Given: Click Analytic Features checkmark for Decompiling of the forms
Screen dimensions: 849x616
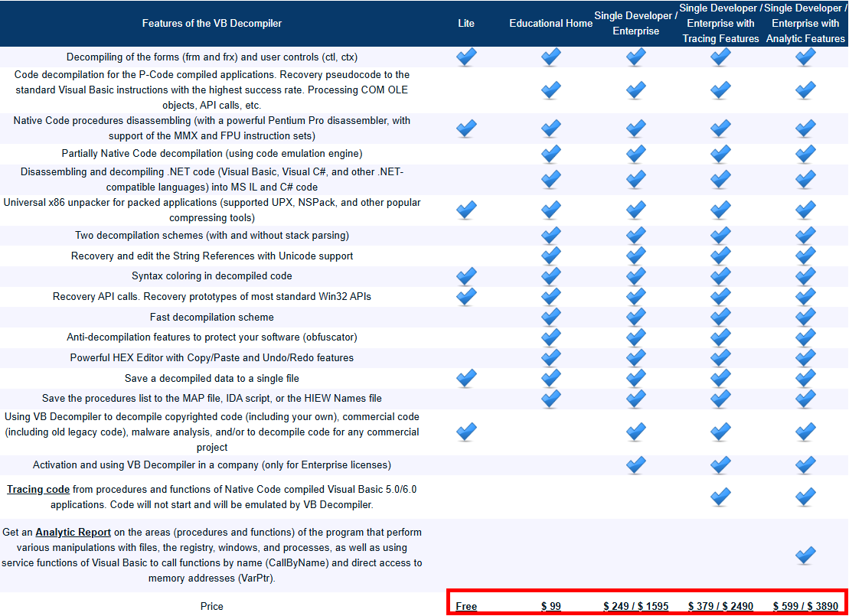Looking at the screenshot, I should pyautogui.click(x=805, y=57).
